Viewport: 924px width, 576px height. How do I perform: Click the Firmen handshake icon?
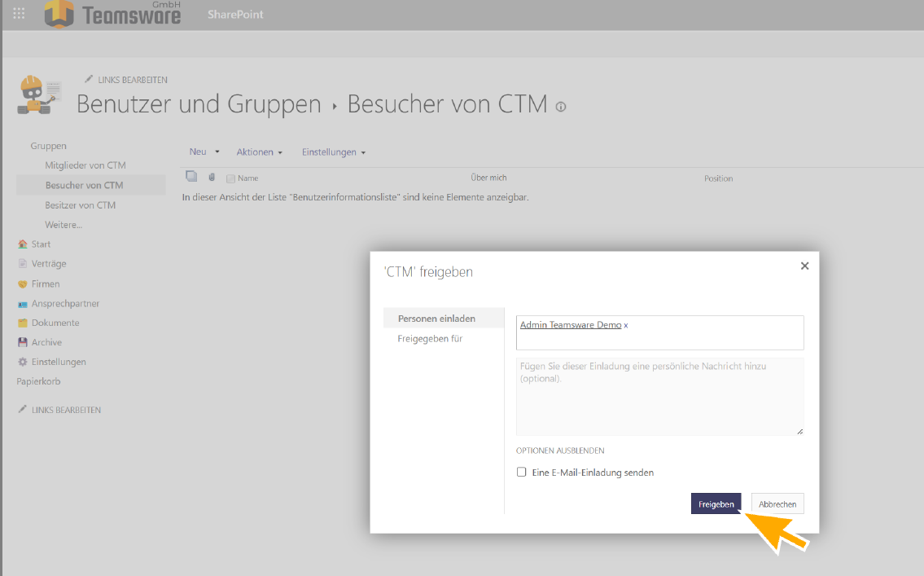23,284
